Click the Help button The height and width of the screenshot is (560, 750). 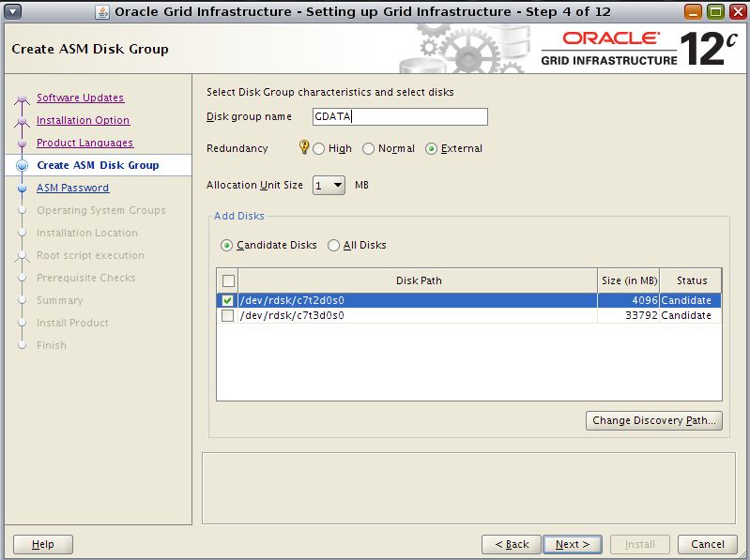tap(43, 544)
